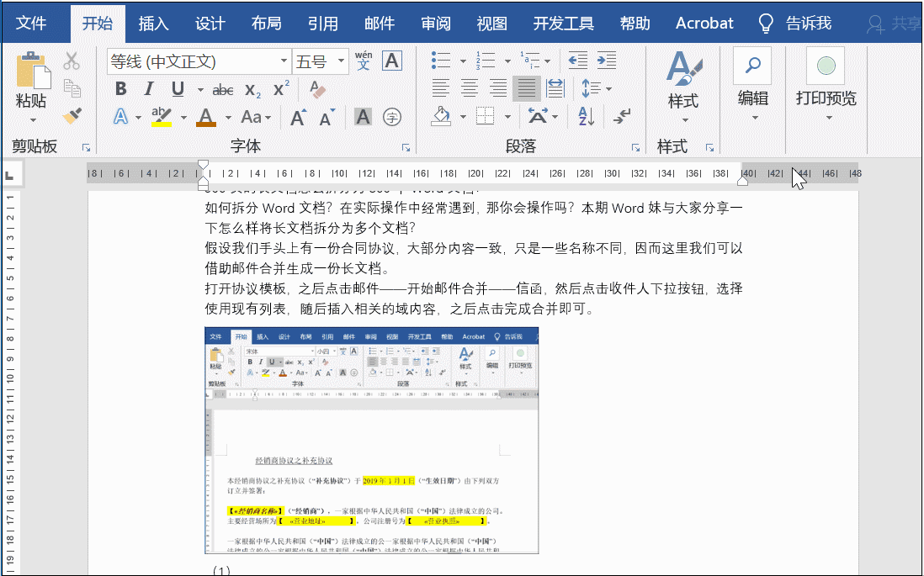Toggle bold formatting
Viewport: 924px width, 576px height.
121,89
